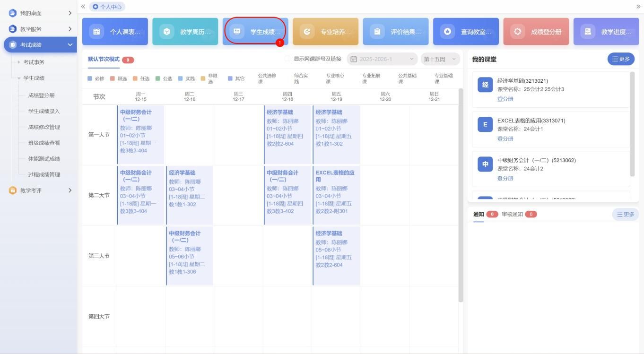The height and width of the screenshot is (354, 644).
Task: Open the 专业培养 shortcut icon
Action: 307,32
